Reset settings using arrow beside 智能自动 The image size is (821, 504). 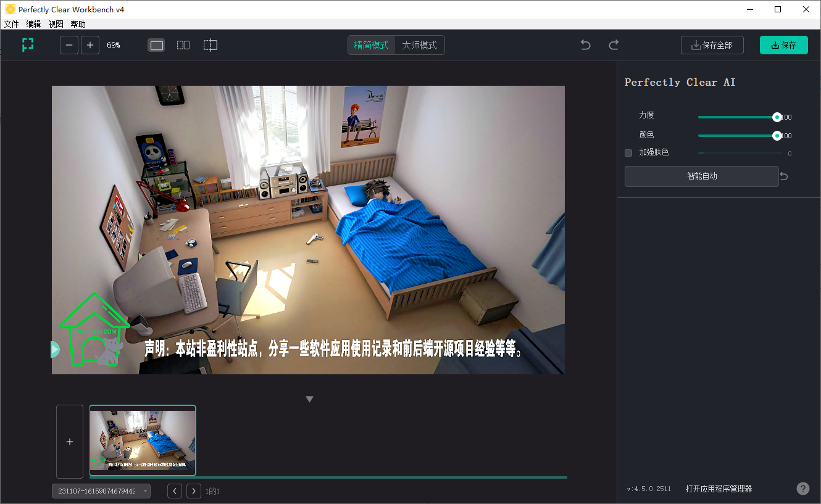pos(784,176)
